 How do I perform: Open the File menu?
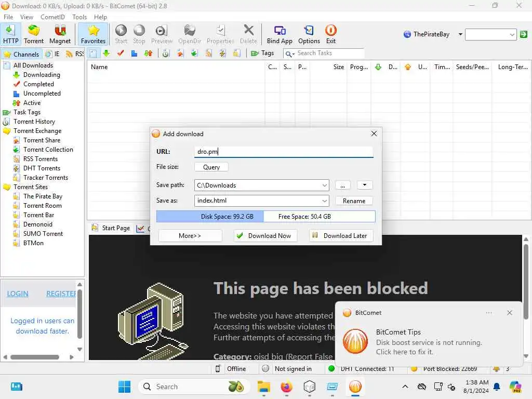coord(8,17)
